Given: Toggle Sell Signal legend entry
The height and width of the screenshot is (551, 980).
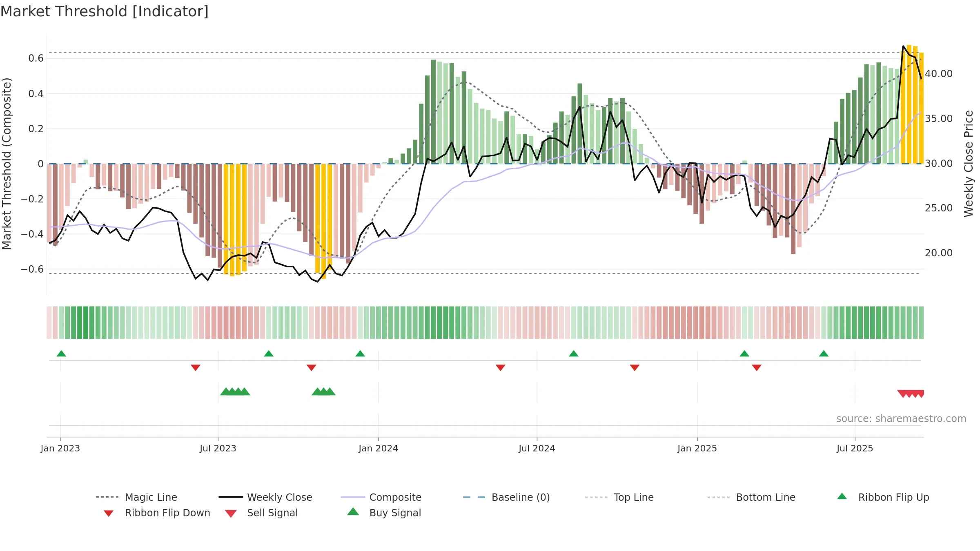Looking at the screenshot, I should (261, 513).
